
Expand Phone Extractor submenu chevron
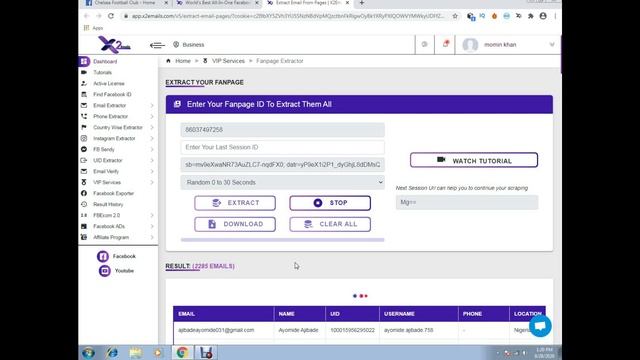coord(152,116)
